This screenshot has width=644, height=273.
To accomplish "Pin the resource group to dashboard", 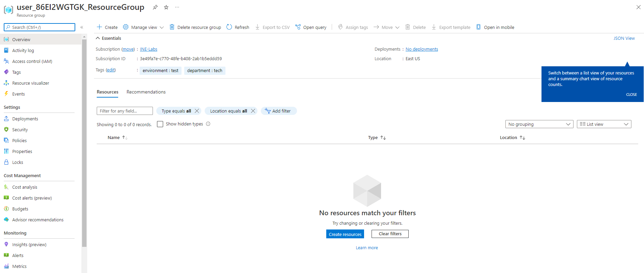I will click(155, 7).
